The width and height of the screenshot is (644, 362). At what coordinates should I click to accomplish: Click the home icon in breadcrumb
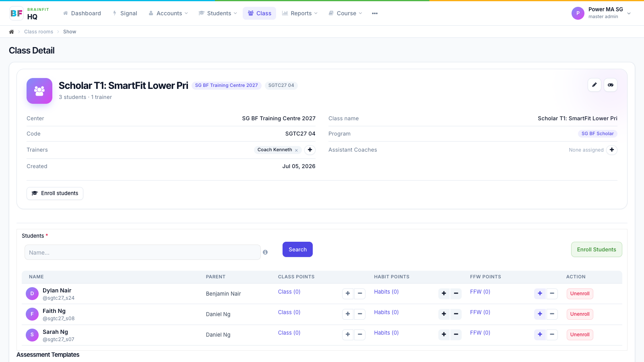click(11, 32)
